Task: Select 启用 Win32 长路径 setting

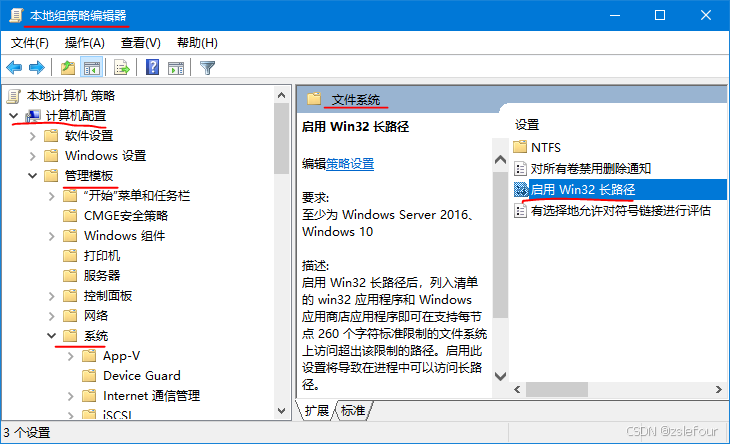Action: pyautogui.click(x=583, y=189)
